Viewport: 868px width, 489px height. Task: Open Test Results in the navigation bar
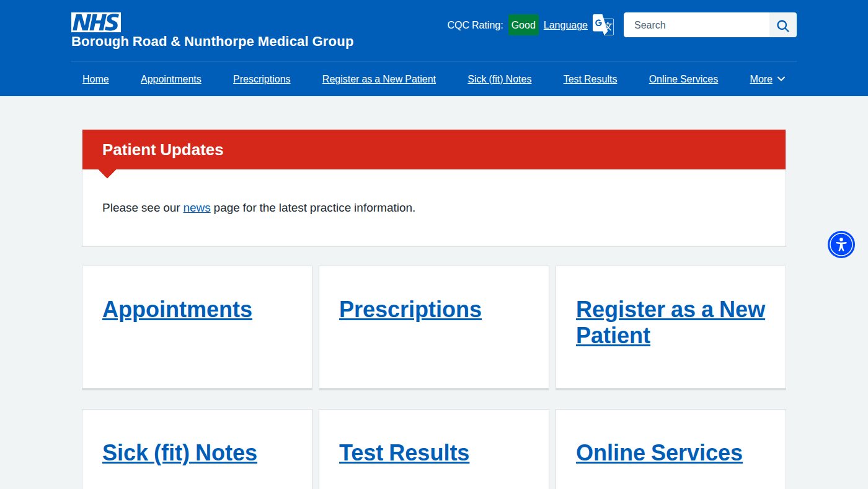tap(590, 79)
